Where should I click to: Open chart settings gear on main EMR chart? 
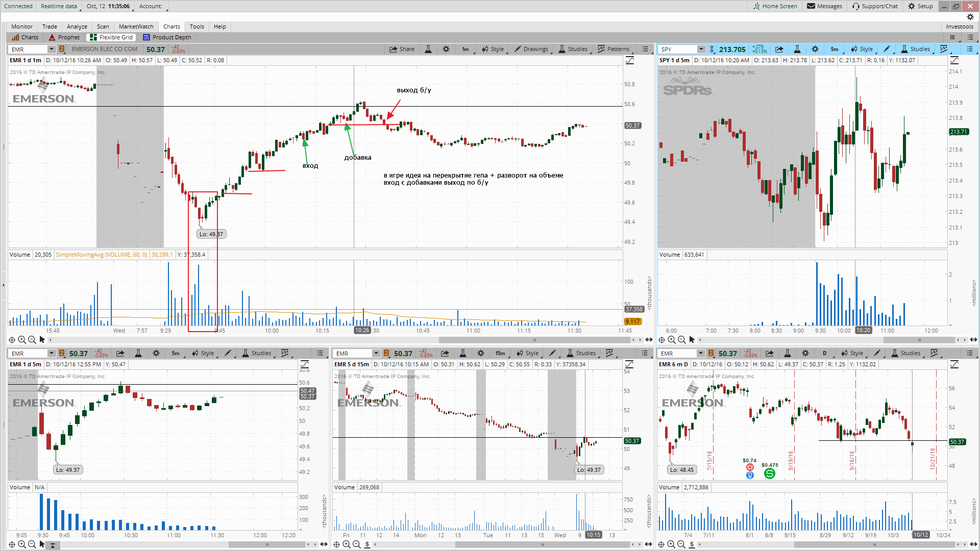pyautogui.click(x=446, y=49)
